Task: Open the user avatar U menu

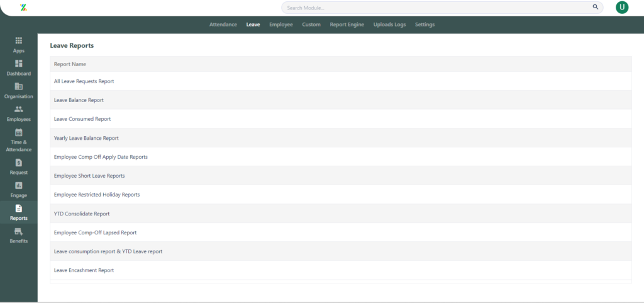Action: click(622, 8)
